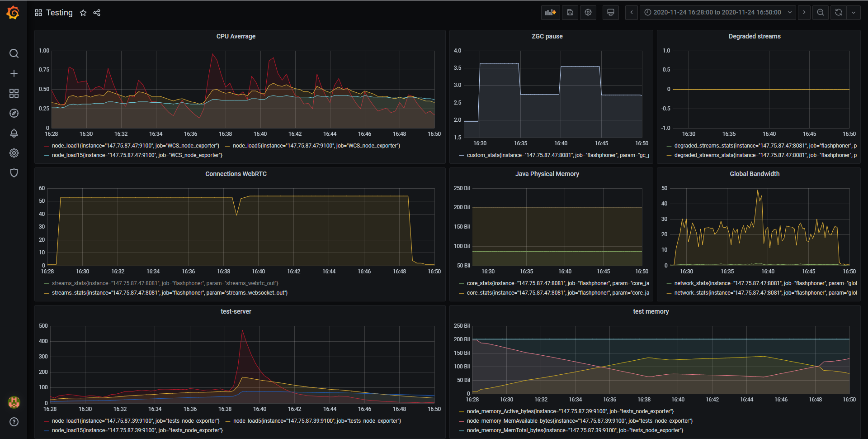Click the user avatar in sidebar
868x439 pixels.
coord(14,402)
